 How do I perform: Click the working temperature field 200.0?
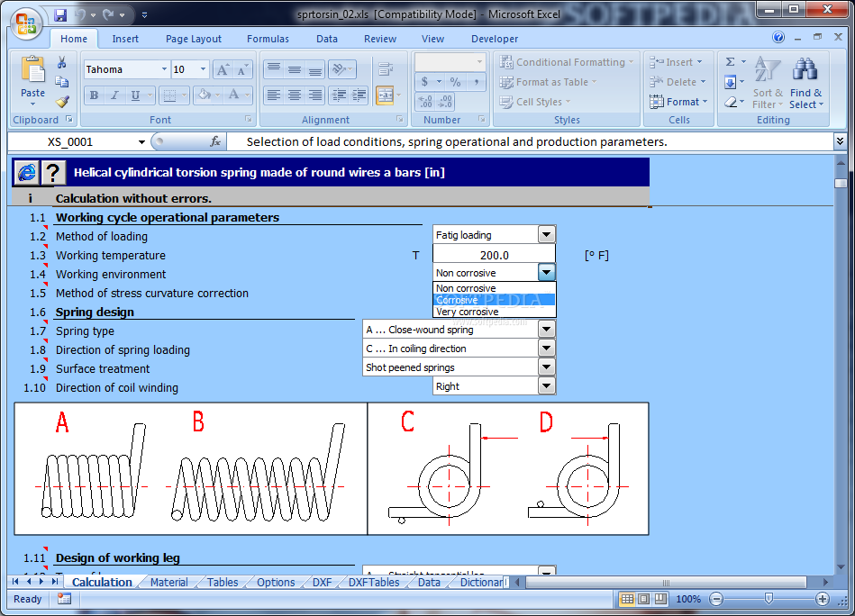click(x=494, y=255)
